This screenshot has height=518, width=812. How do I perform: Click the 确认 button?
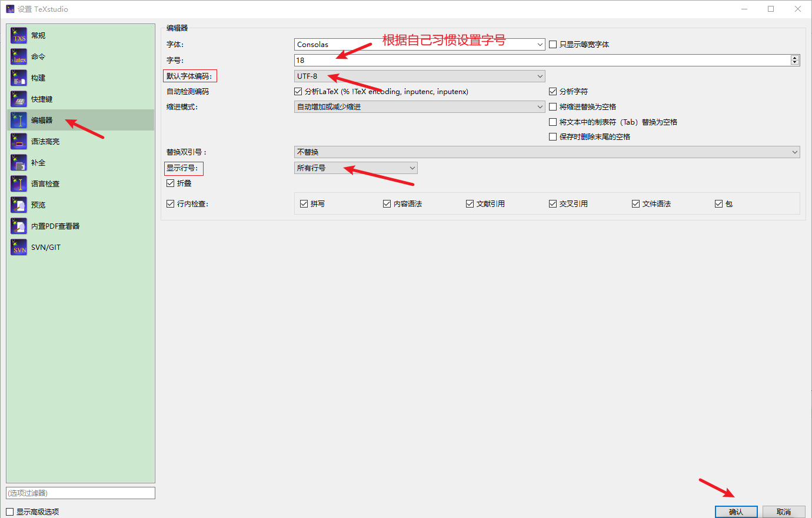coord(736,512)
